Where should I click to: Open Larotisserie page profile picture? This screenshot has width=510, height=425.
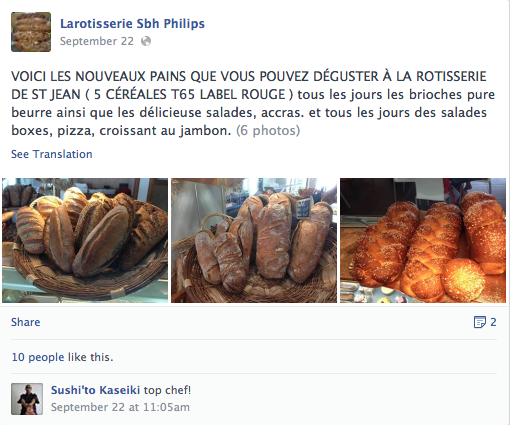pos(31,32)
